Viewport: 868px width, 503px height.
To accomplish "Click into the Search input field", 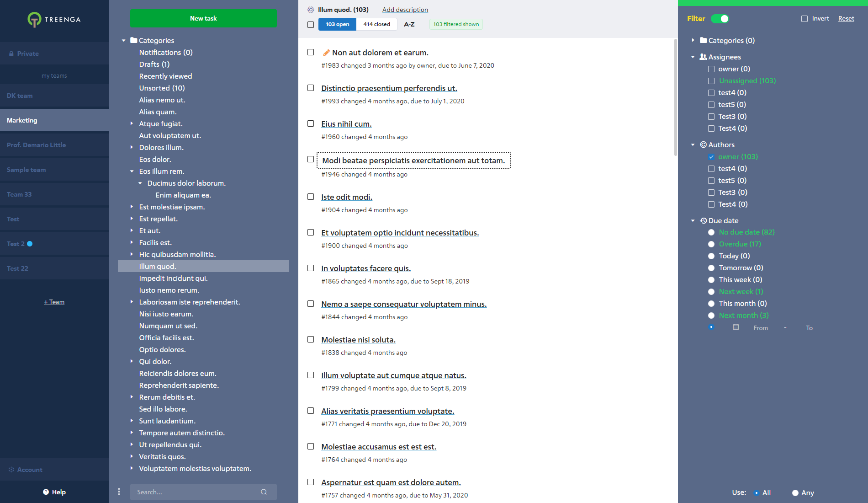I will pos(194,492).
